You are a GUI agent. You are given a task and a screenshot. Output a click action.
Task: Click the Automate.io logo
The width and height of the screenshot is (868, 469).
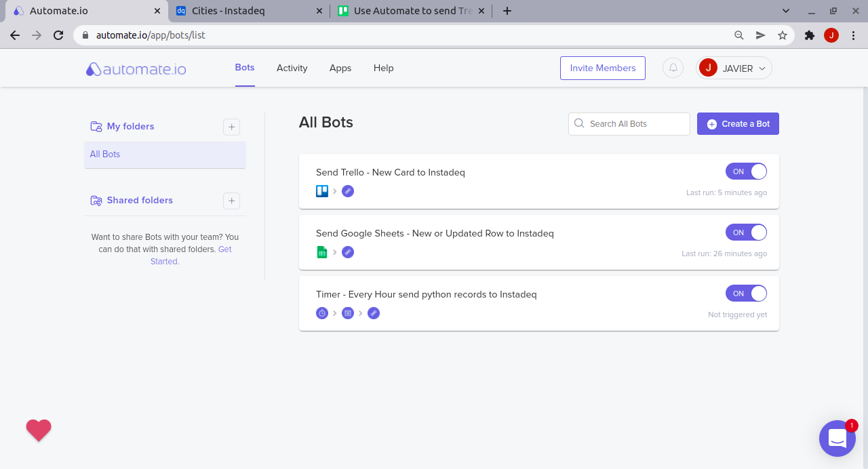tap(136, 69)
